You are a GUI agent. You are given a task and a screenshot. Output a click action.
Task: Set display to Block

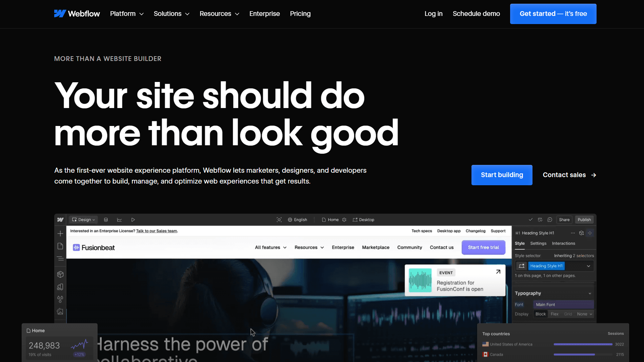pyautogui.click(x=541, y=314)
